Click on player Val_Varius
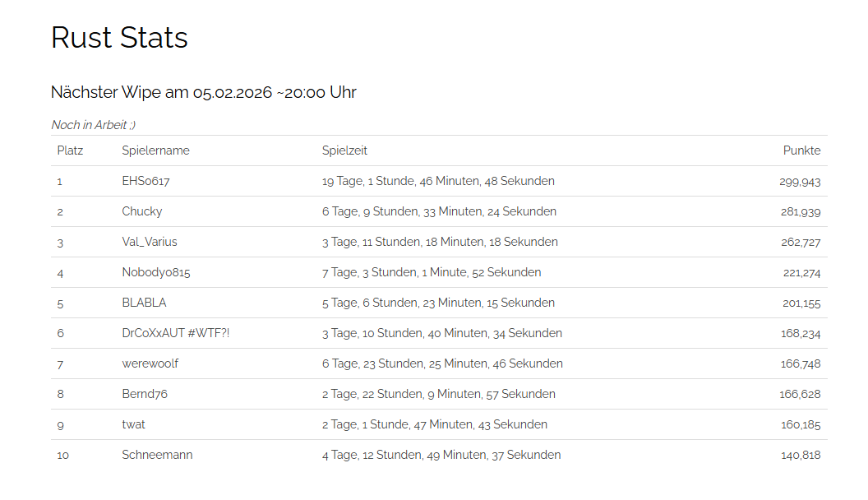Image resolution: width=868 pixels, height=500 pixels. click(150, 242)
